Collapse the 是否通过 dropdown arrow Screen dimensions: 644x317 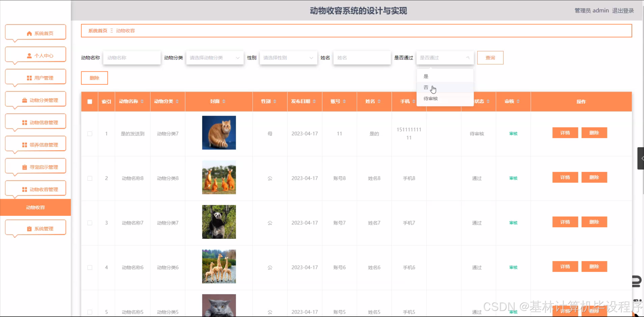468,58
